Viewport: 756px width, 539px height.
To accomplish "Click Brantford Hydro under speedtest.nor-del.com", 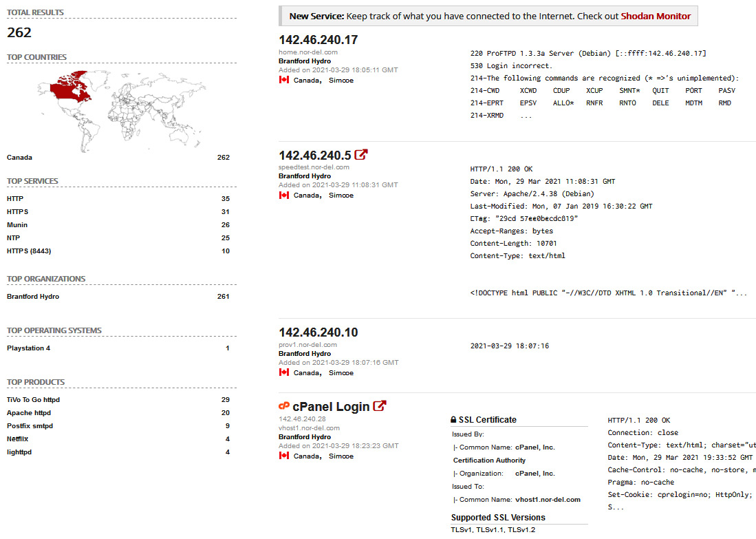I will pyautogui.click(x=305, y=176).
